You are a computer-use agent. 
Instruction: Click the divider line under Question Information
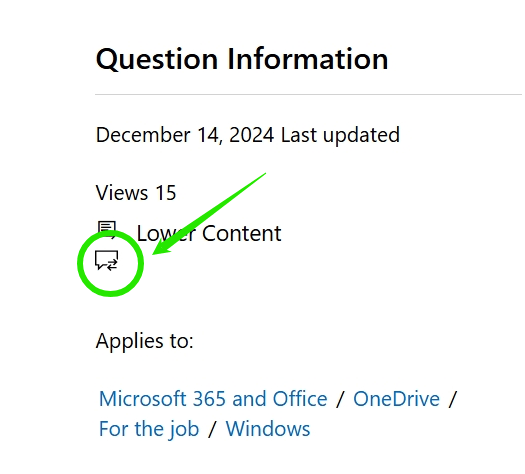[308, 94]
